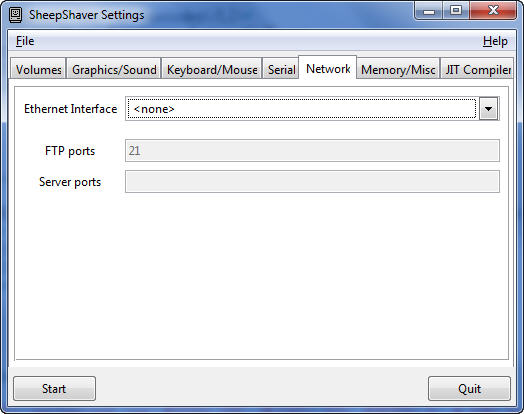The image size is (524, 414).
Task: Open the File menu
Action: [x=25, y=41]
